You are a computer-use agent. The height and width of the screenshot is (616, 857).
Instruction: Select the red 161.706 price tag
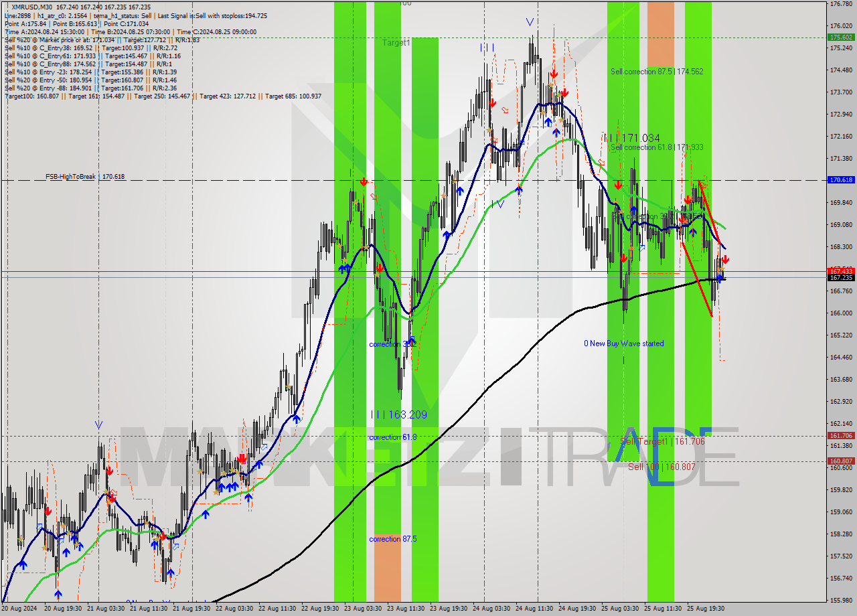tap(841, 436)
